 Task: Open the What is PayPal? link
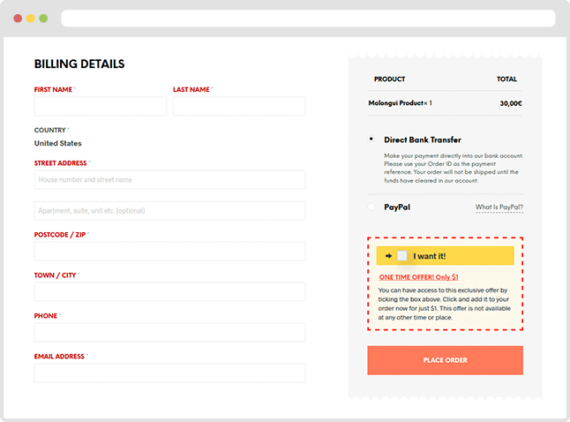[x=499, y=207]
